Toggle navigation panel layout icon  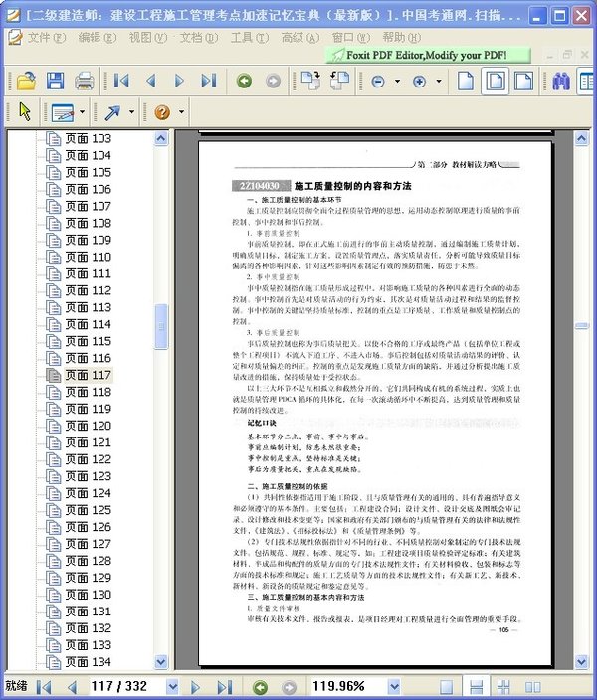(587, 82)
